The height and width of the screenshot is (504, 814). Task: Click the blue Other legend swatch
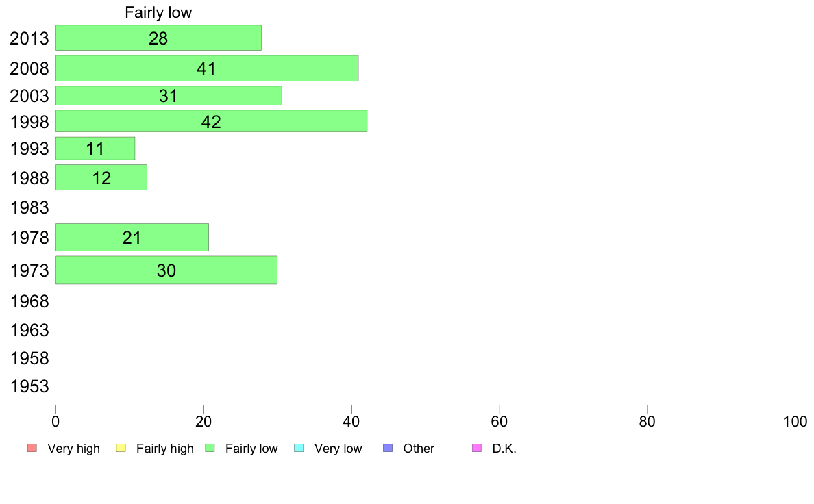388,448
